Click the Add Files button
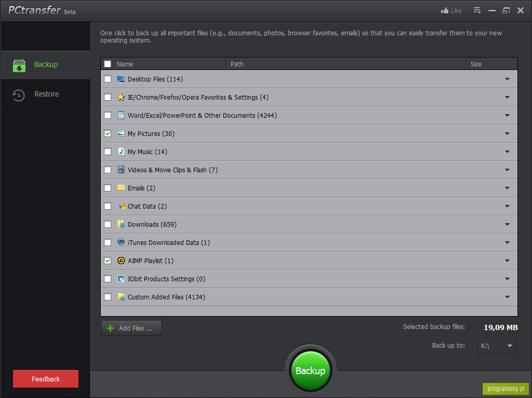532x398 pixels. pyautogui.click(x=131, y=328)
